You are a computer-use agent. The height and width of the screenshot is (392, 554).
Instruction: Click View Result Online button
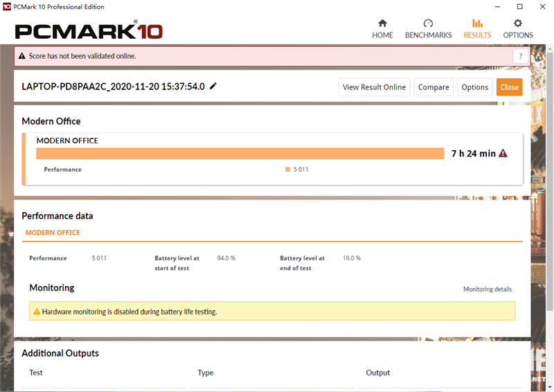click(374, 87)
